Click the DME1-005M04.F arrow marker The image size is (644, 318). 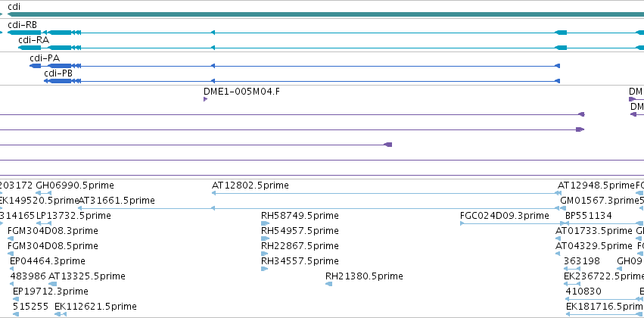coord(205,99)
